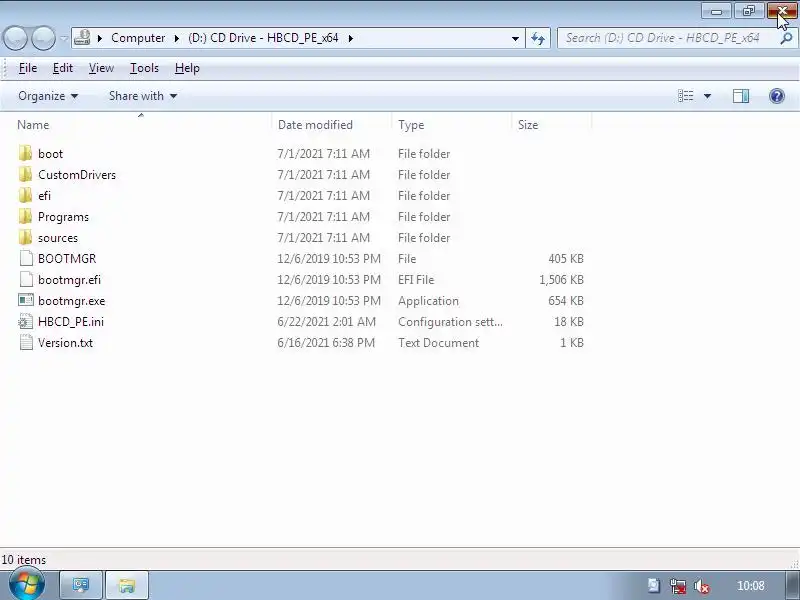The image size is (800, 600).
Task: Select the efi folder icon
Action: pos(25,195)
